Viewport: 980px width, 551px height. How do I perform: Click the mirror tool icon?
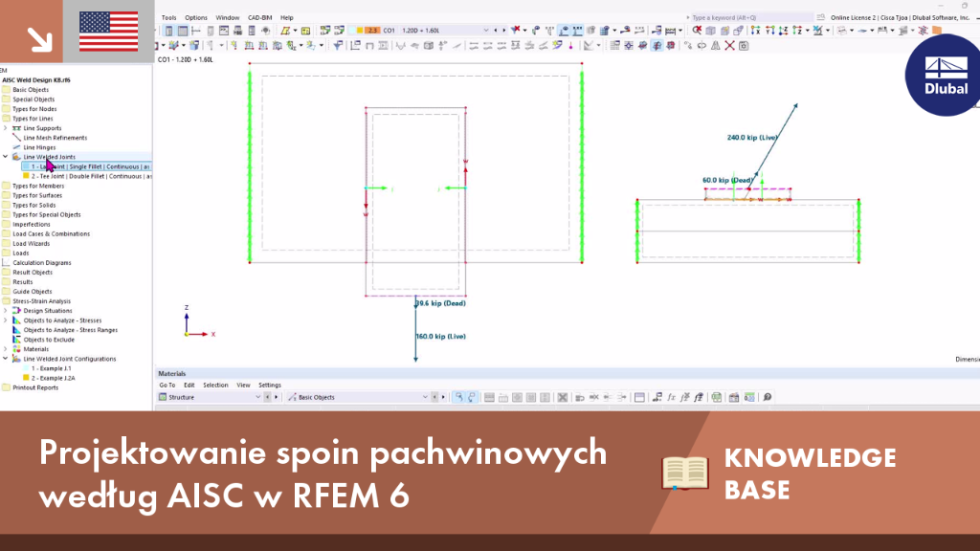point(716,46)
